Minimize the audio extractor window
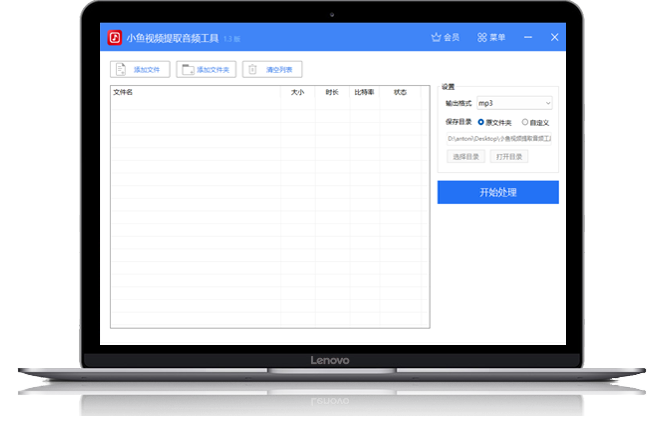The image size is (665, 423). click(528, 37)
